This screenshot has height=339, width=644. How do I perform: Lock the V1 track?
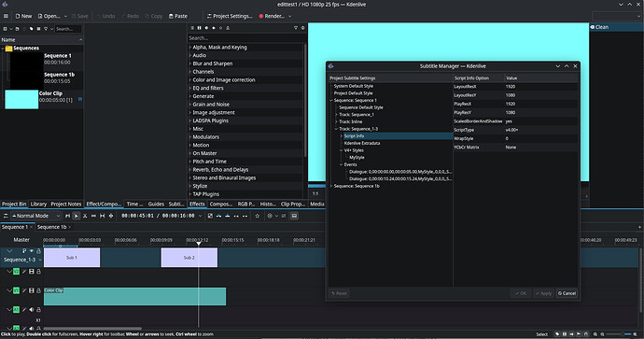(38, 290)
